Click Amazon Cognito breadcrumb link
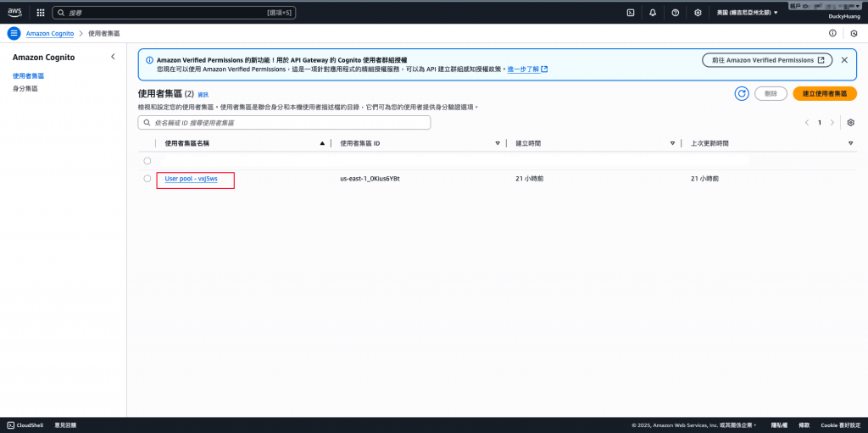 (50, 33)
